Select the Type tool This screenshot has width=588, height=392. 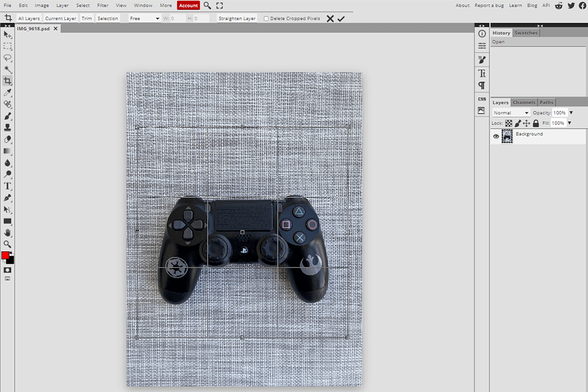tap(7, 186)
